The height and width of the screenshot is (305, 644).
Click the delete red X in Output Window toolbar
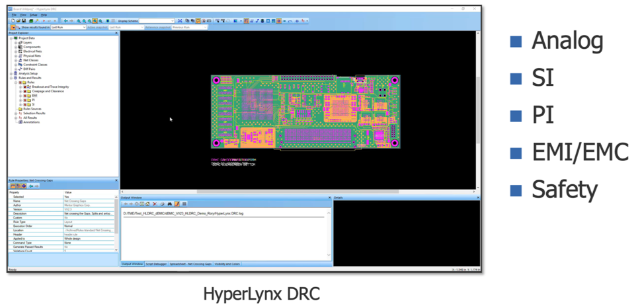click(x=155, y=204)
